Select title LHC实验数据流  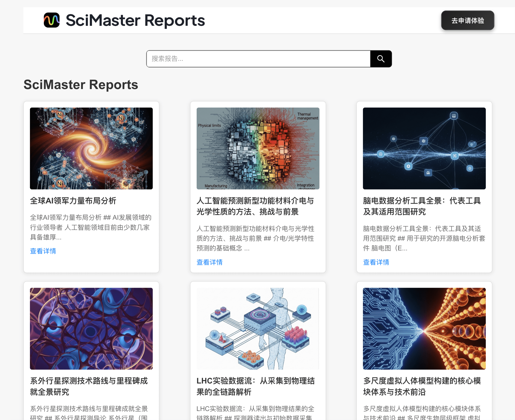click(256, 386)
